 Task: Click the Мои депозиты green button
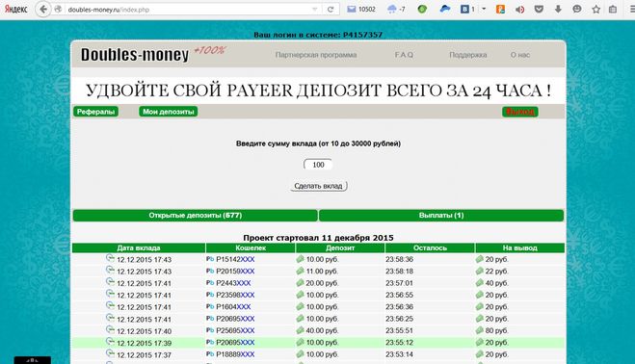click(168, 112)
